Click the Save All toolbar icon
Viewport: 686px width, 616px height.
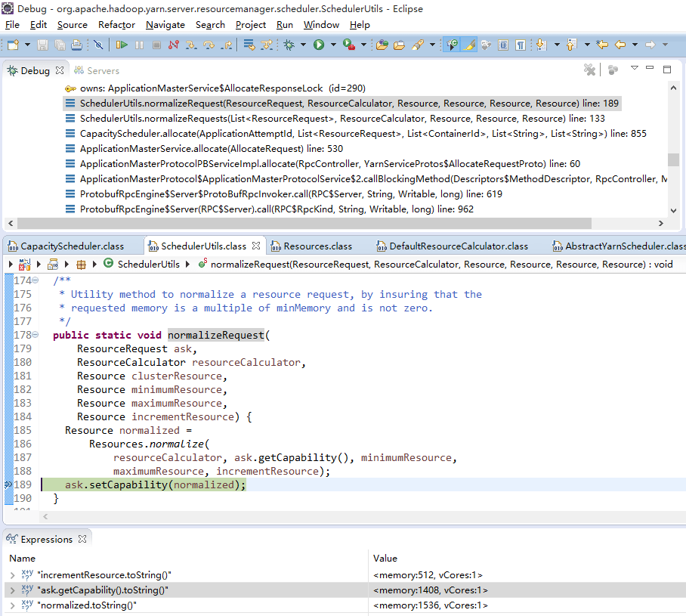(60, 45)
